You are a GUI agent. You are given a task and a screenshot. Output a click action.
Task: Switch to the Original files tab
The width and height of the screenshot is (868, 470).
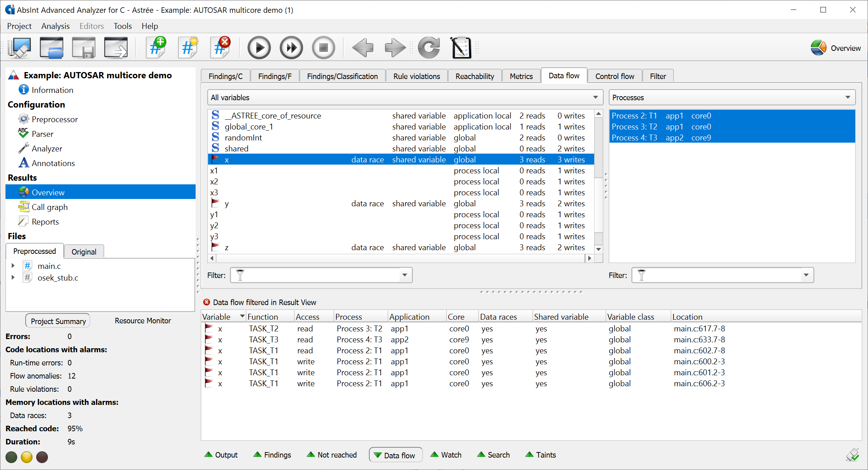pos(84,252)
